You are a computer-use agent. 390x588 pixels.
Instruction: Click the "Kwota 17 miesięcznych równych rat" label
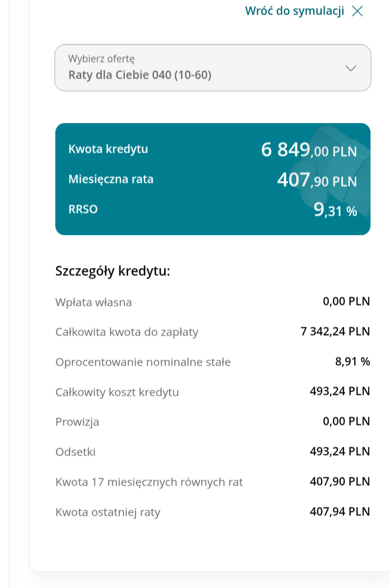click(x=149, y=482)
